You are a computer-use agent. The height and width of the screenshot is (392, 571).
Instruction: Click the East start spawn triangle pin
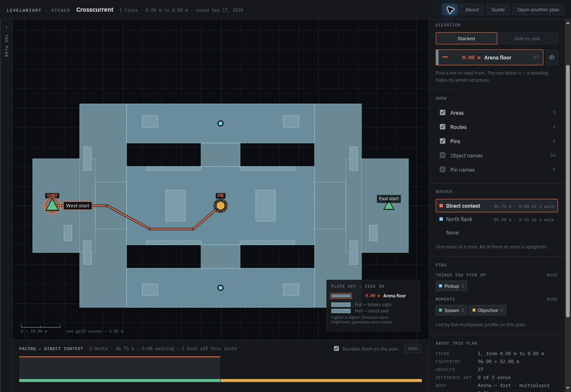click(389, 206)
